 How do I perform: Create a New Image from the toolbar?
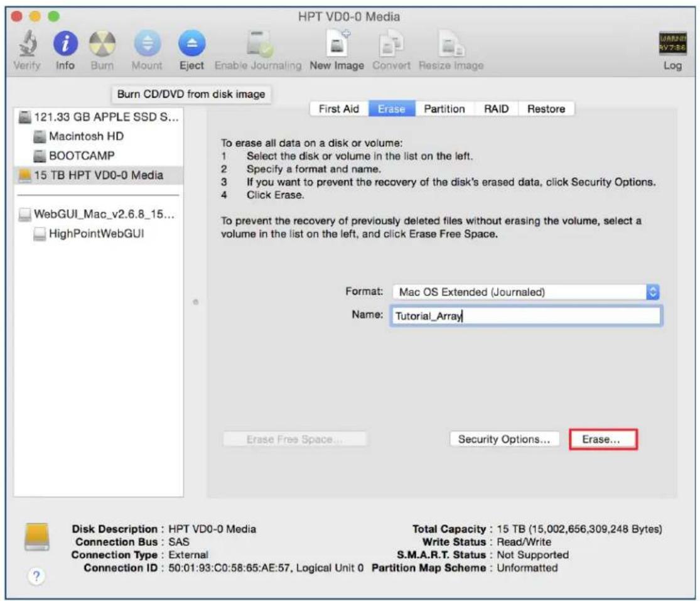pyautogui.click(x=338, y=44)
